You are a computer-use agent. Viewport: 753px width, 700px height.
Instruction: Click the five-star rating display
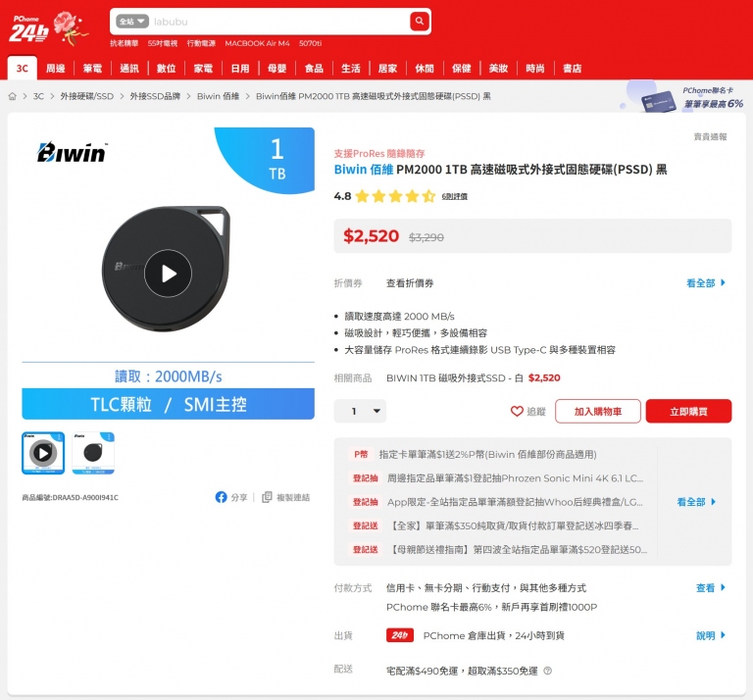(x=396, y=196)
